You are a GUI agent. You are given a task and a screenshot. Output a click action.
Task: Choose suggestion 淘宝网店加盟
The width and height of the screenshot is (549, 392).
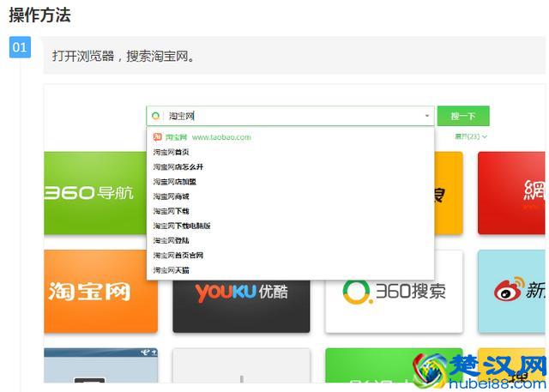pyautogui.click(x=290, y=182)
